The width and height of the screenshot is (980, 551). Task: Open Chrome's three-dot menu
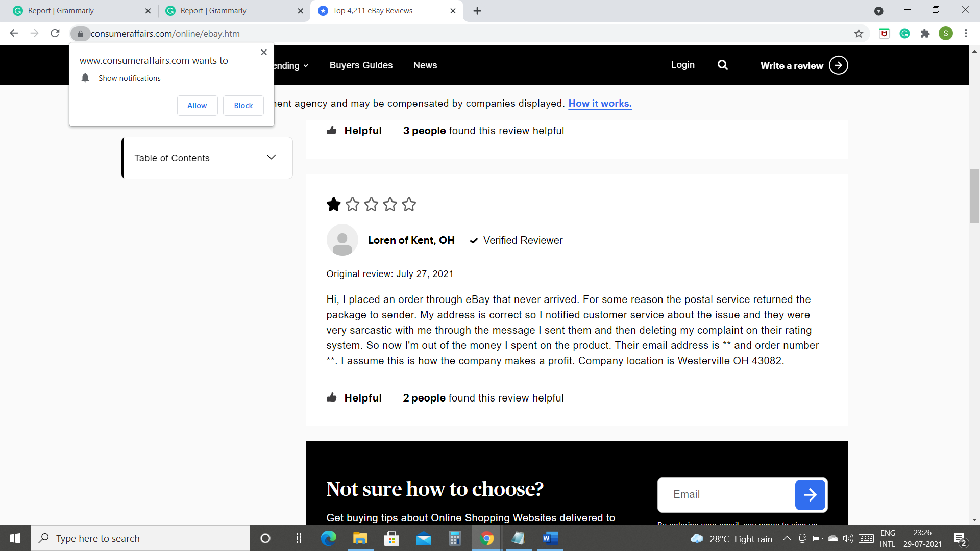(966, 34)
